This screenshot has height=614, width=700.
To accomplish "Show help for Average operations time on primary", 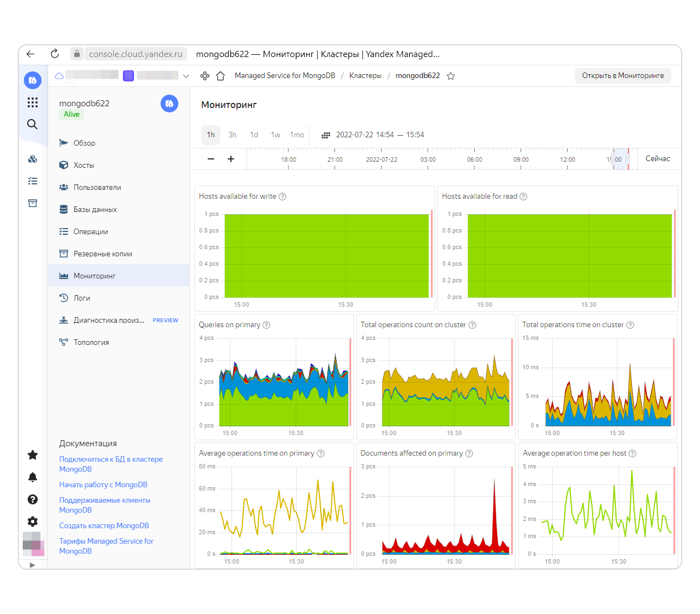I will click(x=321, y=453).
